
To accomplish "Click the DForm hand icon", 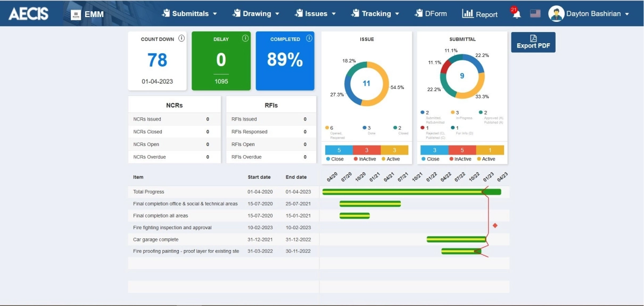I will (418, 13).
